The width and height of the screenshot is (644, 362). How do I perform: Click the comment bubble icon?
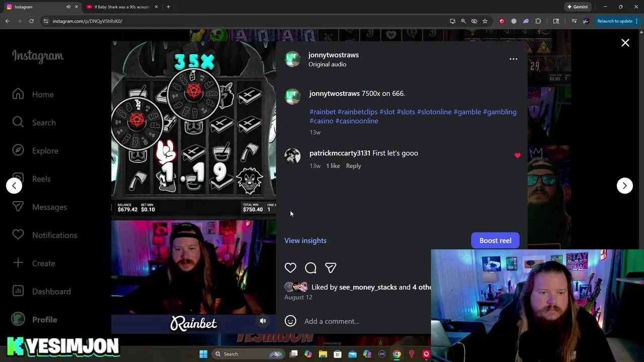[x=310, y=268]
